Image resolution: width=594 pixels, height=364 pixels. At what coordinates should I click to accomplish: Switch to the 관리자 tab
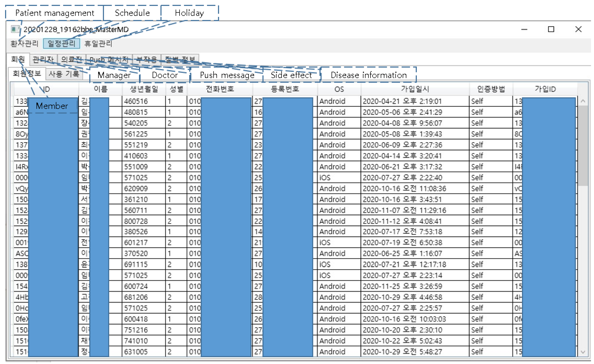point(43,59)
